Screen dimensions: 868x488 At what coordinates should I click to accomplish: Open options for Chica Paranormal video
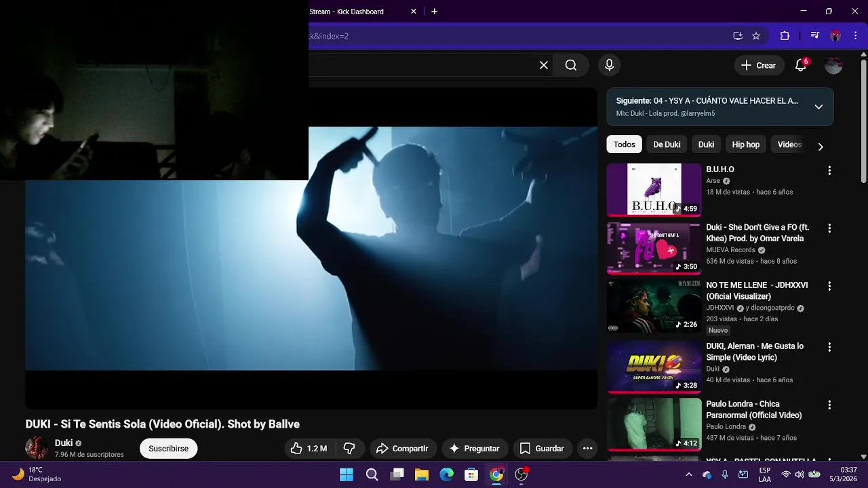829,405
